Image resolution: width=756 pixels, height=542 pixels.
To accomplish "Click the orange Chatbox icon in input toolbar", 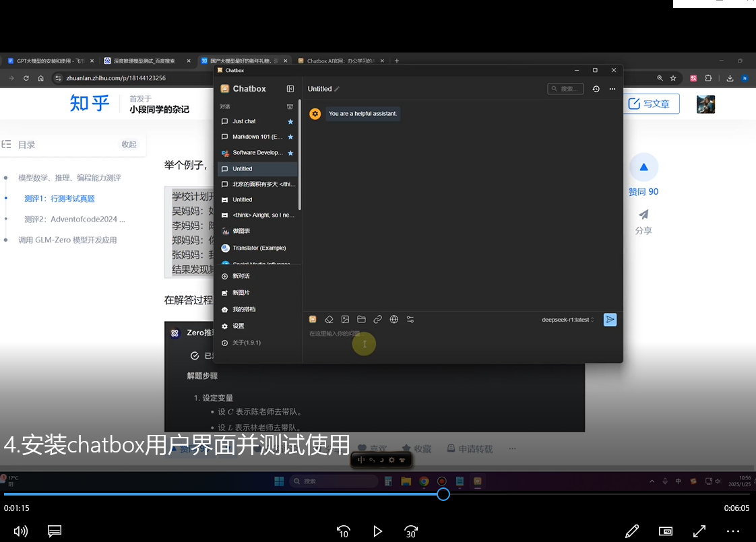I will point(313,319).
